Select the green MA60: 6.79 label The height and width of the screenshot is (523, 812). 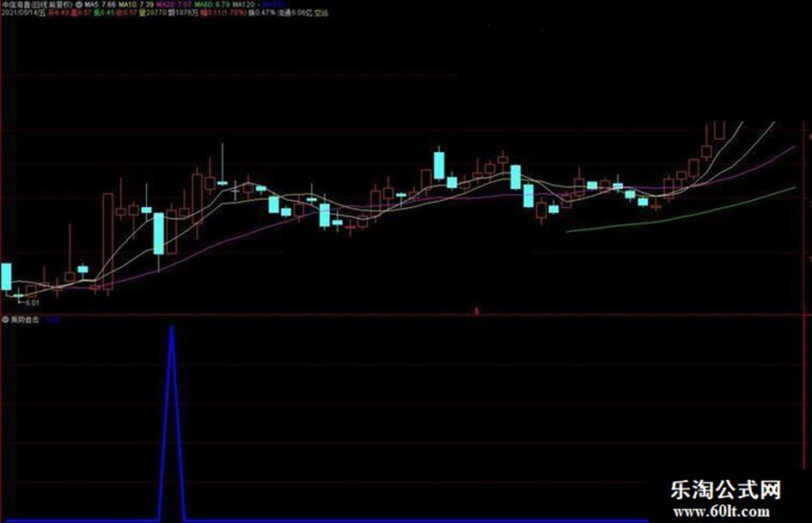(211, 4)
